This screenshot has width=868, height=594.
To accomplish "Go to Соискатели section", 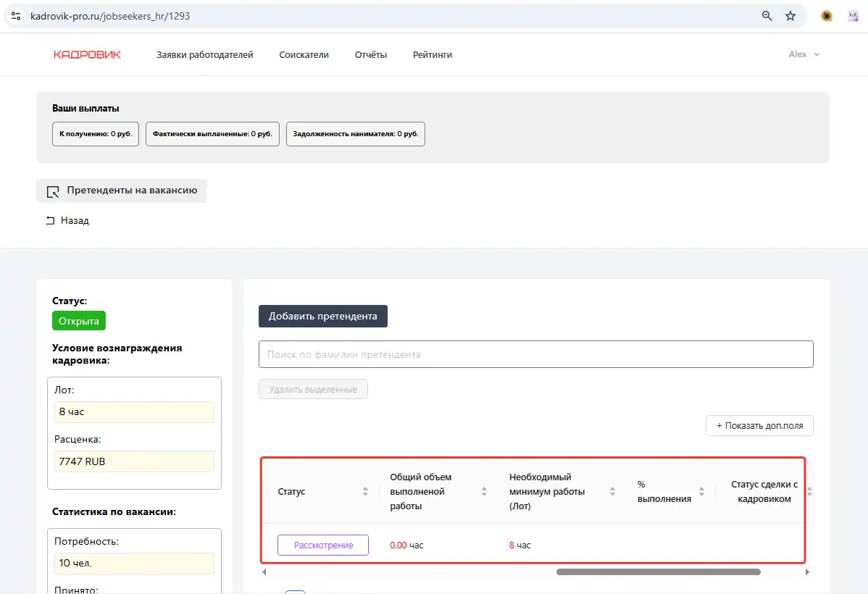I will pyautogui.click(x=304, y=54).
